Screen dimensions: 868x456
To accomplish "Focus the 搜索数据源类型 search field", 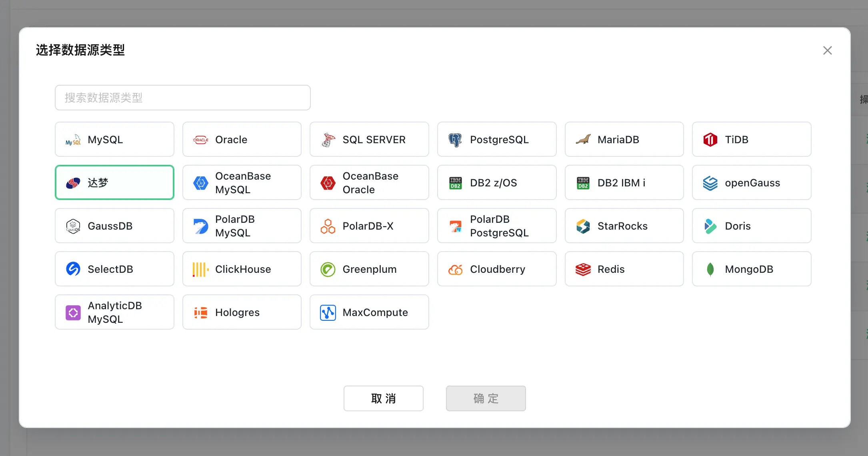I will click(183, 98).
